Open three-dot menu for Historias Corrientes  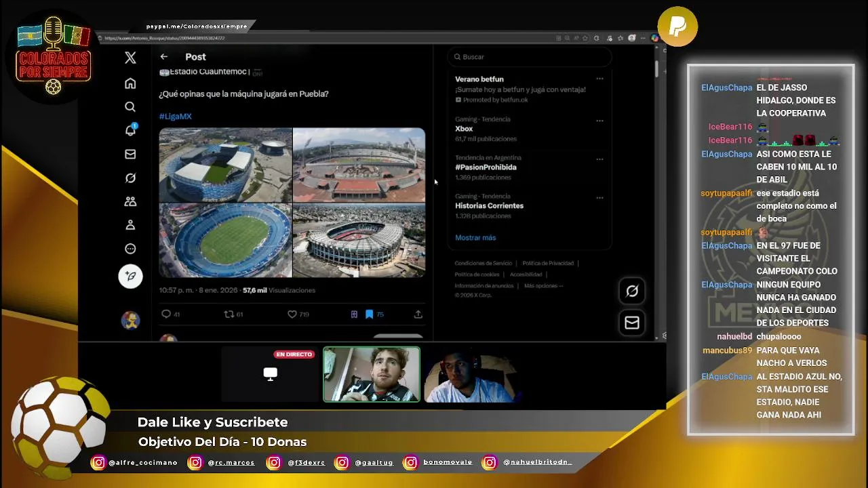(599, 198)
